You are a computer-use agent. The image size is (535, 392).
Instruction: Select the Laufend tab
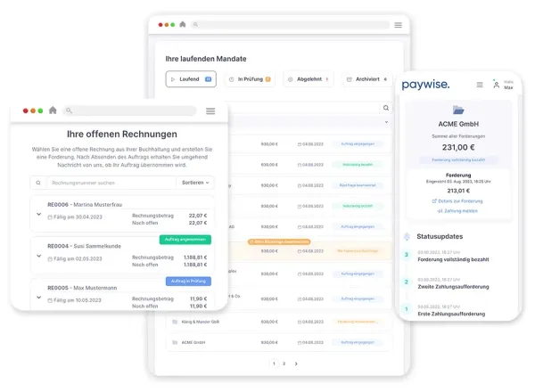pyautogui.click(x=191, y=79)
